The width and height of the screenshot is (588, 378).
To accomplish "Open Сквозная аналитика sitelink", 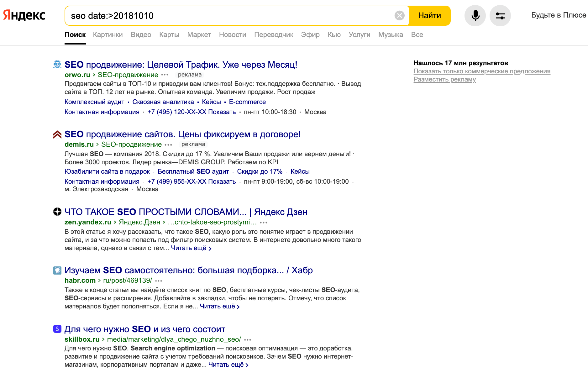I will [x=163, y=102].
